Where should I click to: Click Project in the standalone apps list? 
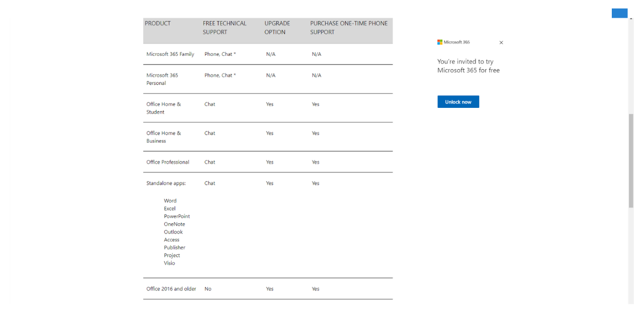point(172,255)
